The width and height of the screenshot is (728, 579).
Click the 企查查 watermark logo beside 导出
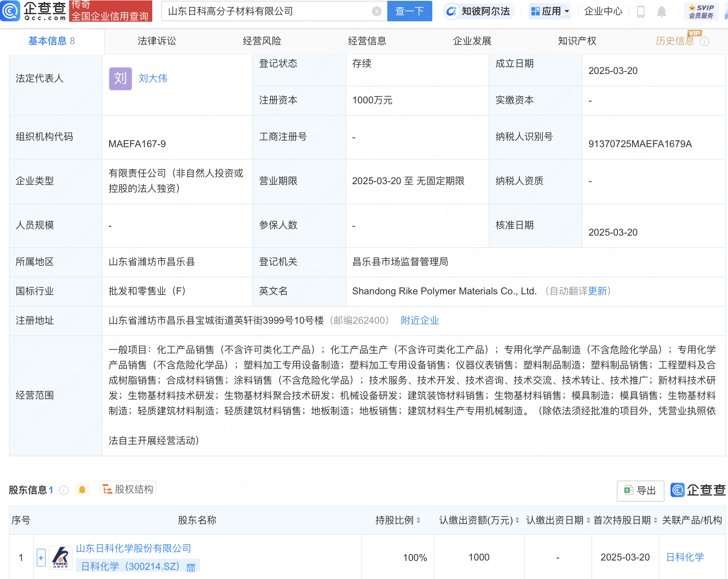(698, 490)
